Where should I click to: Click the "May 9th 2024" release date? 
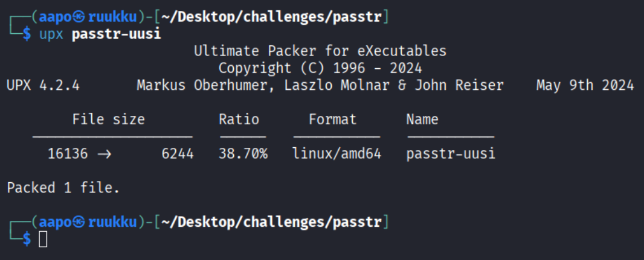tap(585, 85)
